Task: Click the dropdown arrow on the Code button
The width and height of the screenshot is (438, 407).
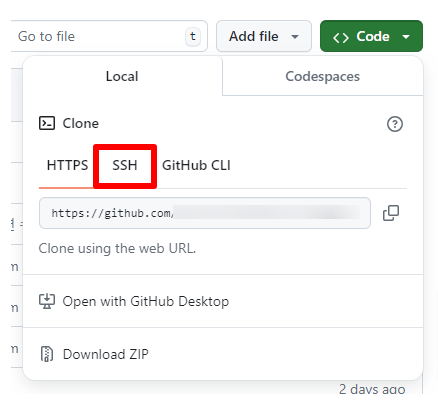Action: point(406,36)
